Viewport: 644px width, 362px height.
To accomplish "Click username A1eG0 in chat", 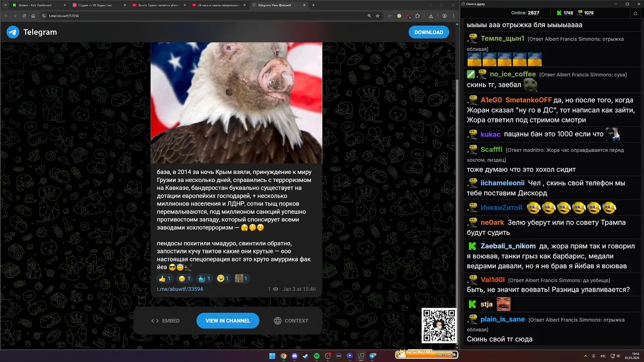I will pos(491,100).
